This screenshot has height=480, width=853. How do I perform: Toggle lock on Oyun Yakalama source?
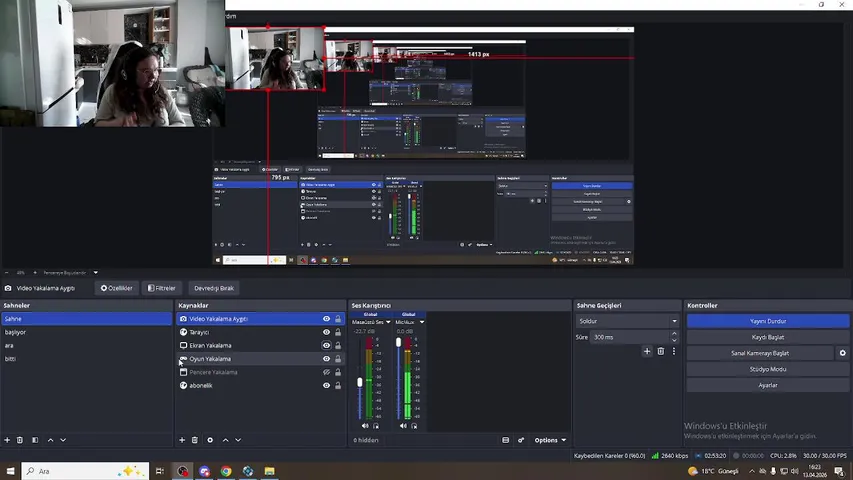click(x=338, y=359)
